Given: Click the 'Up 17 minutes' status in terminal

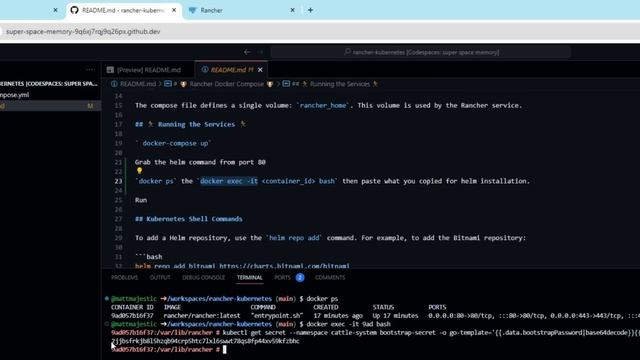Looking at the screenshot, I should coord(395,316).
